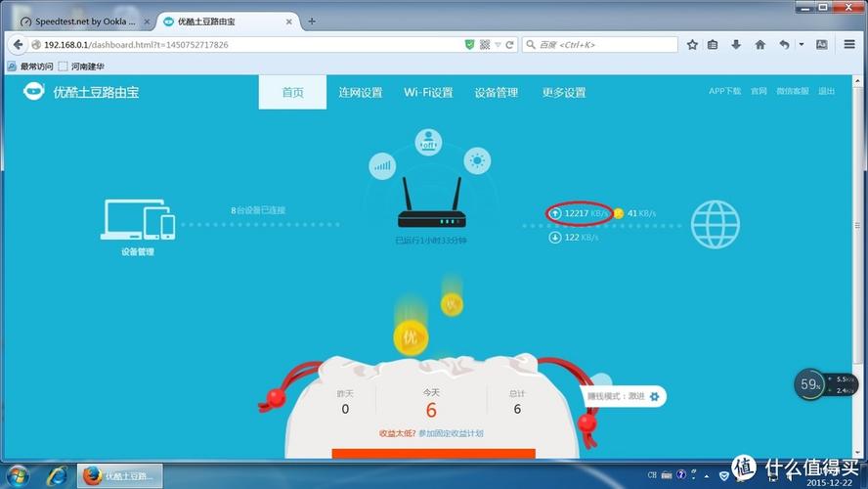
Task: Click 退出 to log out
Action: coord(827,91)
